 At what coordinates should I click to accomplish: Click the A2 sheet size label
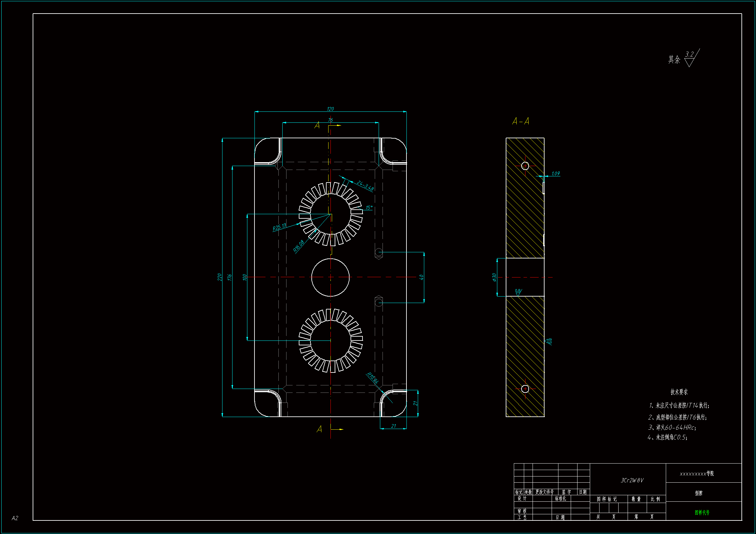[15, 518]
